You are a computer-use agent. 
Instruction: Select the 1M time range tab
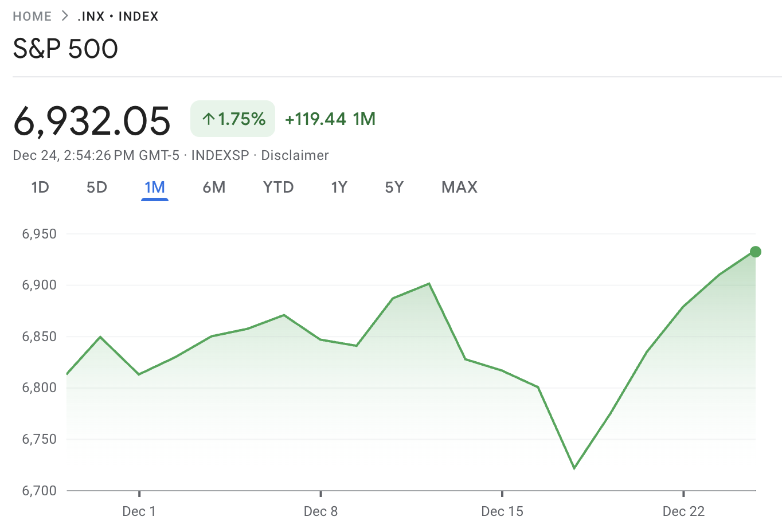click(155, 187)
